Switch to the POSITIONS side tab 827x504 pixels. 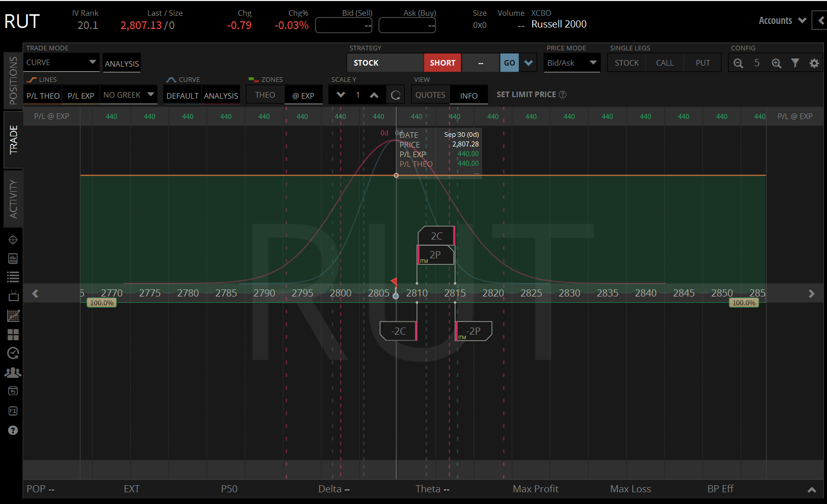coord(13,80)
